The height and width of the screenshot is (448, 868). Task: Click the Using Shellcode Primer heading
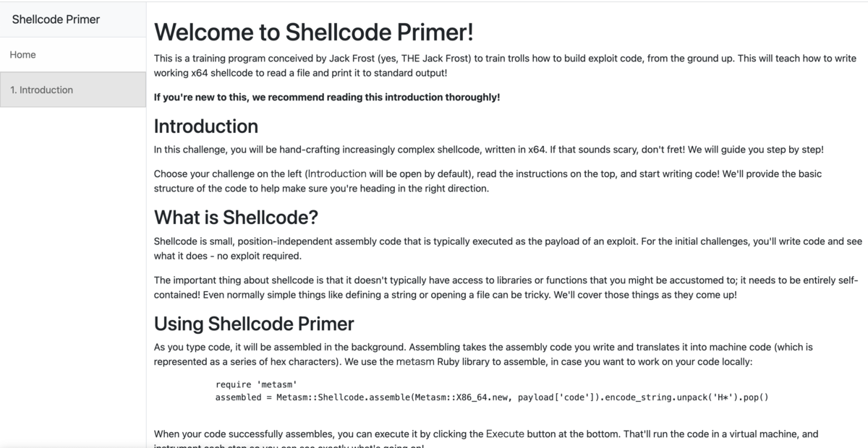coord(254,323)
